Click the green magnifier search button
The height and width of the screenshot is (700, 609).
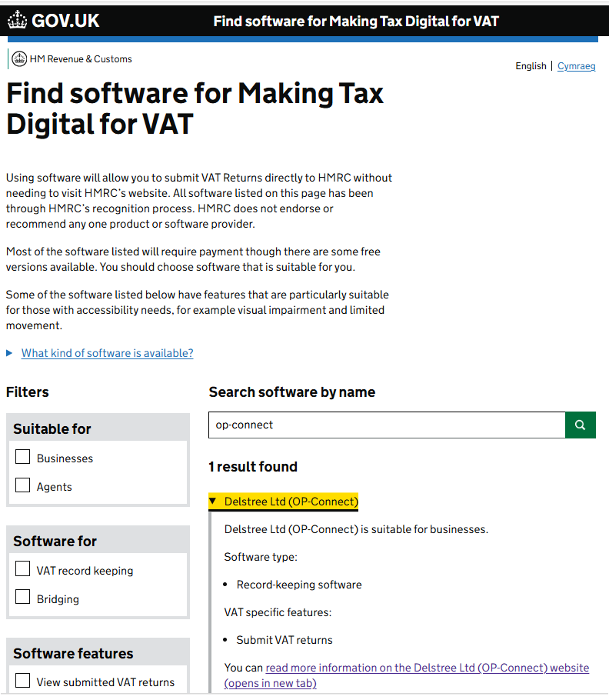[x=580, y=425]
